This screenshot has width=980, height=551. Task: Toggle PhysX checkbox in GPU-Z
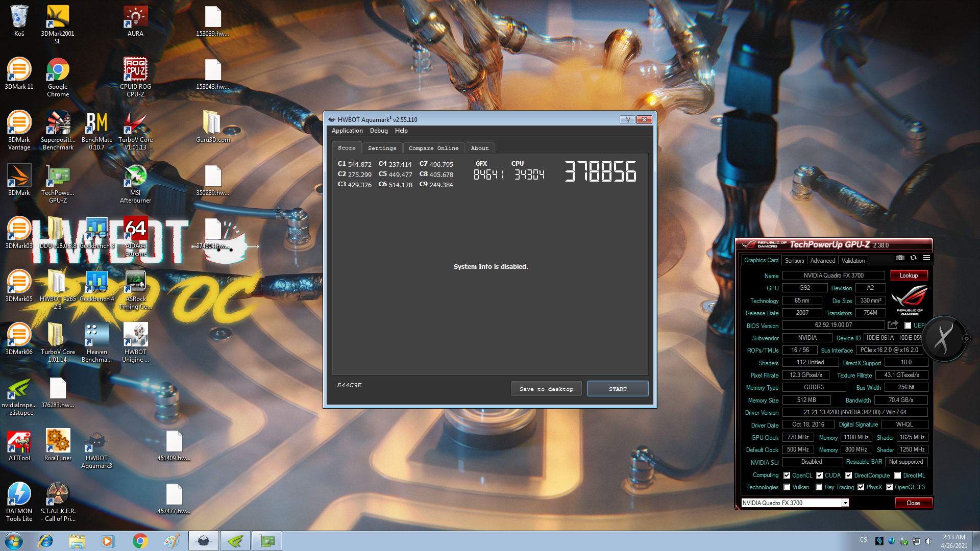click(x=861, y=487)
